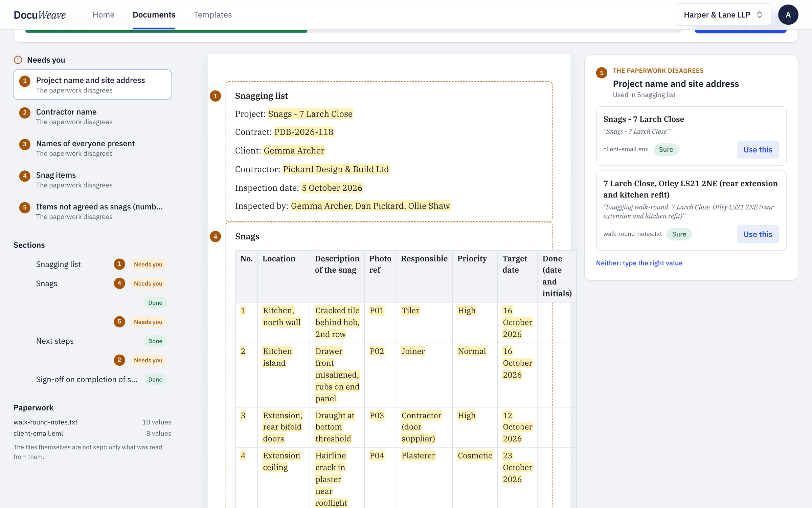The image size is (812, 508).
Task: Click the orange 1 badge in detail panel header
Action: [602, 73]
